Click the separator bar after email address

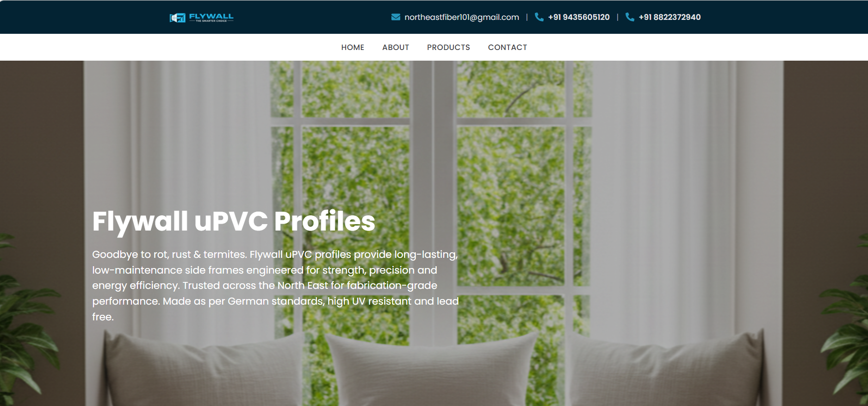pyautogui.click(x=527, y=17)
